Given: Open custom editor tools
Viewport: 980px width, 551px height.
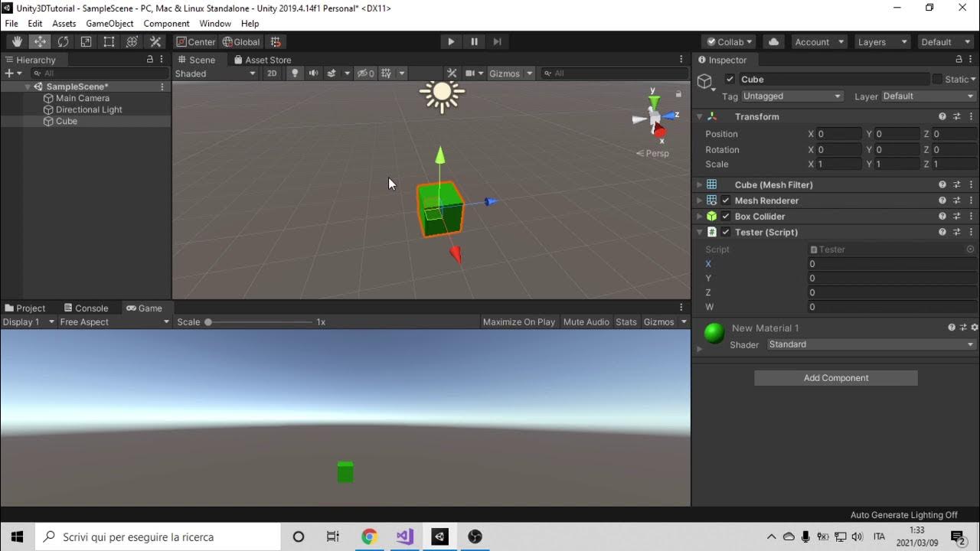Looking at the screenshot, I should pos(155,42).
